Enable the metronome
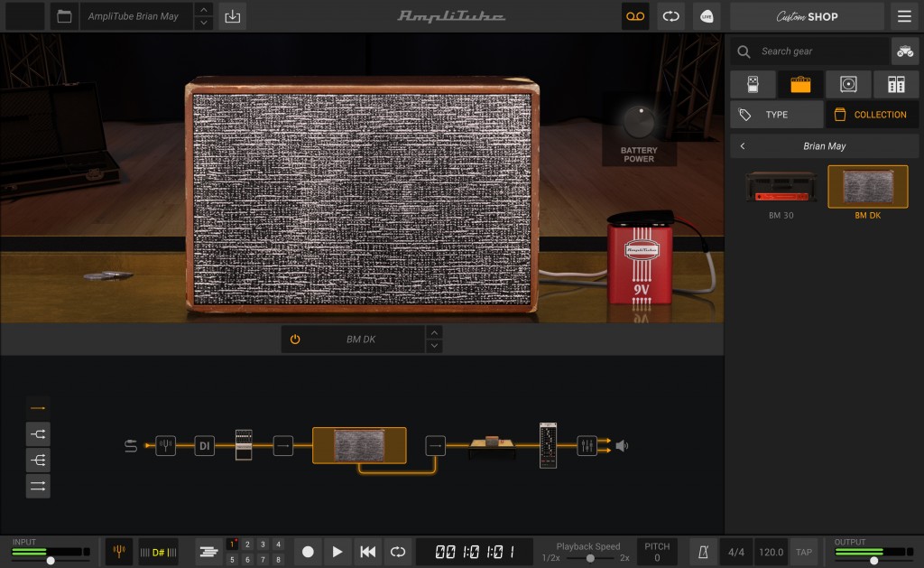The height and width of the screenshot is (568, 924). pos(702,552)
